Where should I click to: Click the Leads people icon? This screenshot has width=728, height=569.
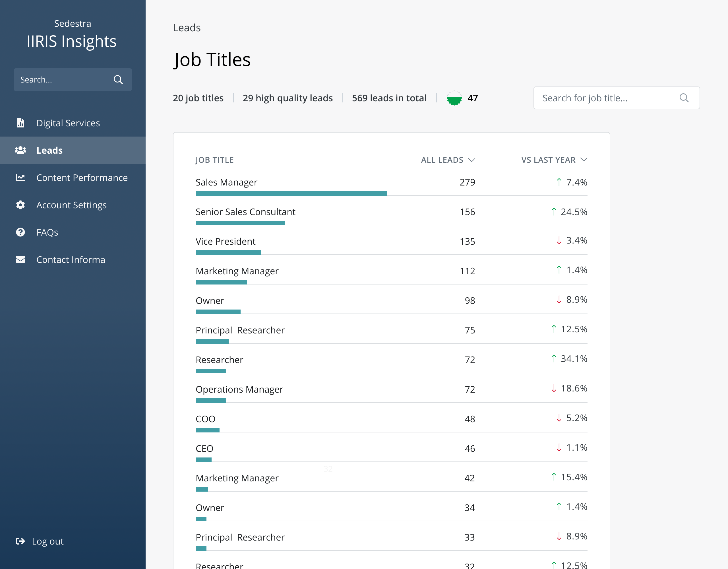pos(20,150)
